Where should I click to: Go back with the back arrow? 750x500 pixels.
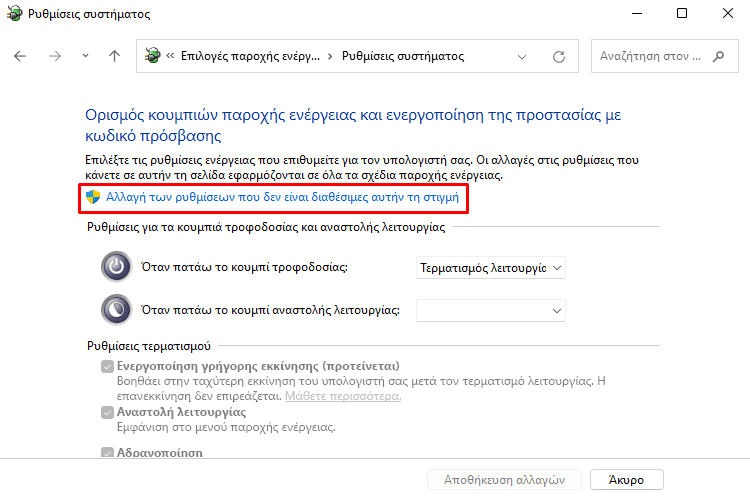coord(20,56)
